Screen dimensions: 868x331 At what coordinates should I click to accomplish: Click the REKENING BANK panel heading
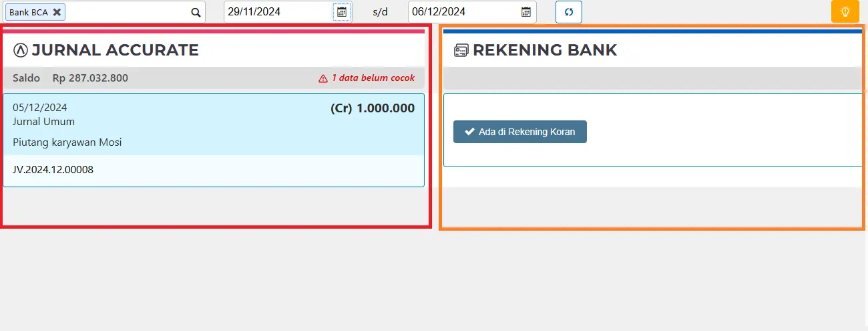(545, 50)
